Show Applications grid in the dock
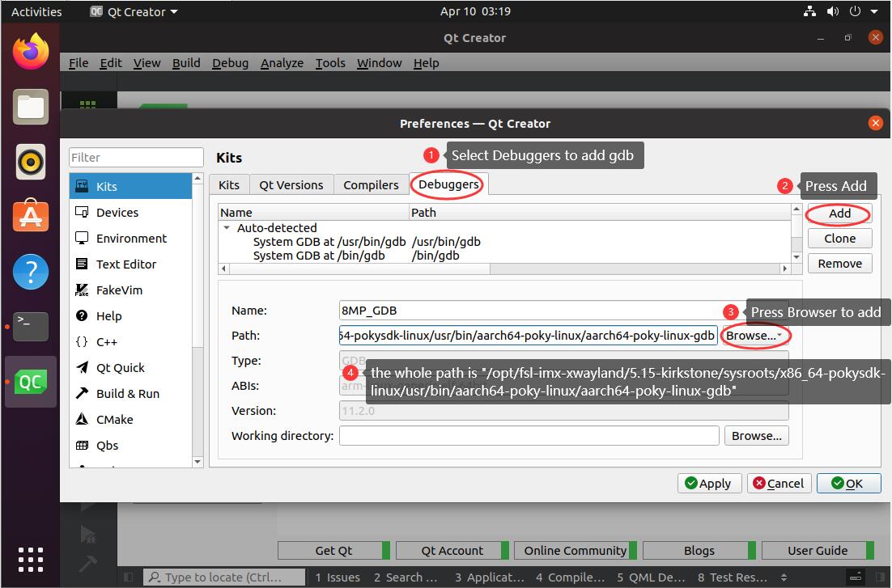 [31, 560]
